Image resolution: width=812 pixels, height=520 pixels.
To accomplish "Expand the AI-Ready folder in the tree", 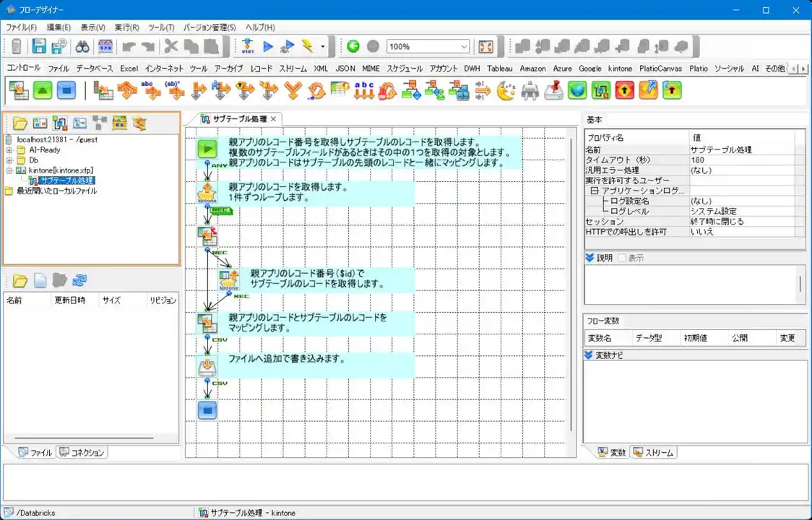I will click(9, 150).
